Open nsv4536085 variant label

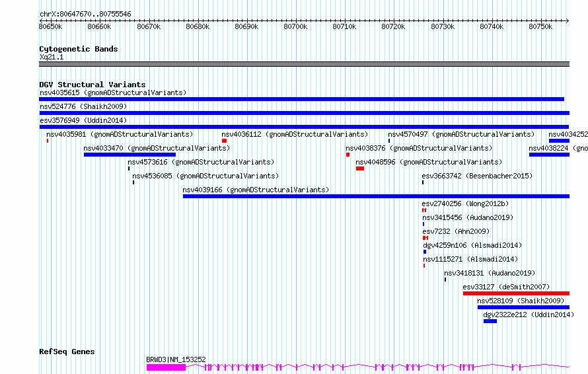205,176
